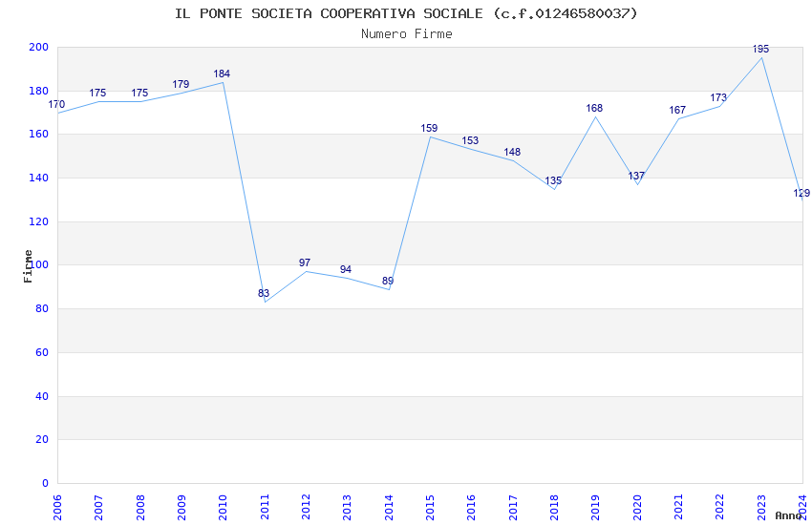This screenshot has height=525, width=812.
Task: Click the y-axis value 20
Action: click(42, 440)
